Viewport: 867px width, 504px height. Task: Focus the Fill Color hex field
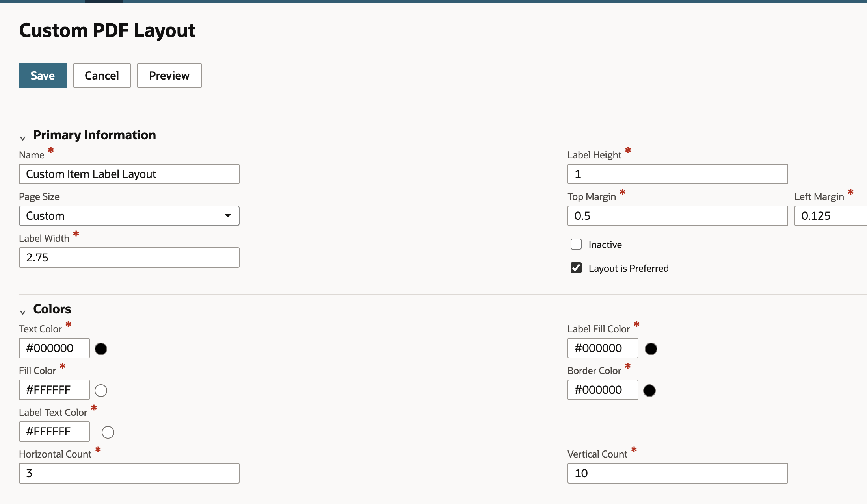[54, 390]
